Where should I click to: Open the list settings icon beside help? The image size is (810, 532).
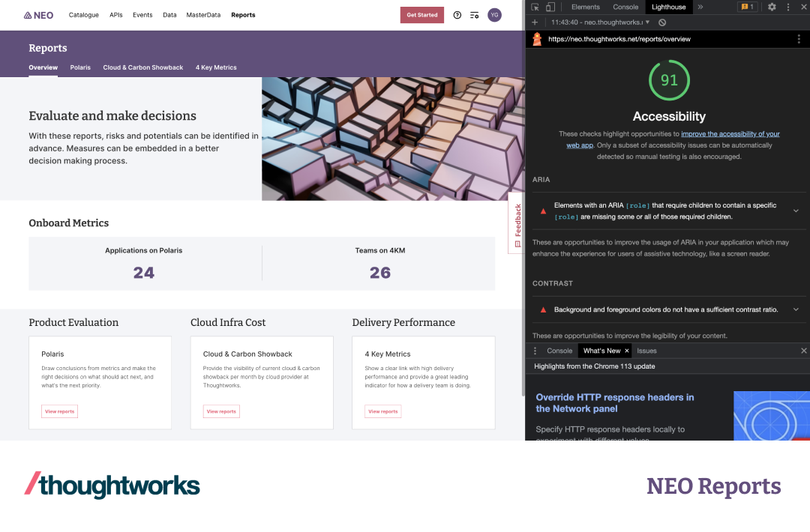point(474,16)
